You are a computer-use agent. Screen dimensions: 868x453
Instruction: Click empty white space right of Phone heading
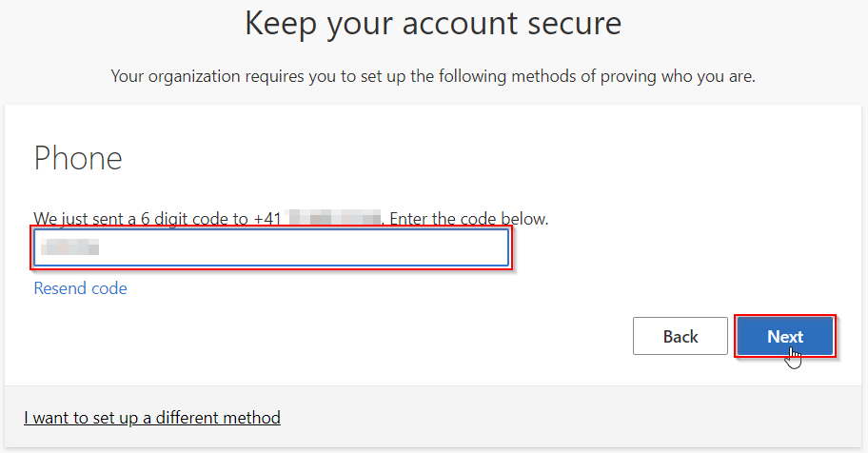coord(476,158)
